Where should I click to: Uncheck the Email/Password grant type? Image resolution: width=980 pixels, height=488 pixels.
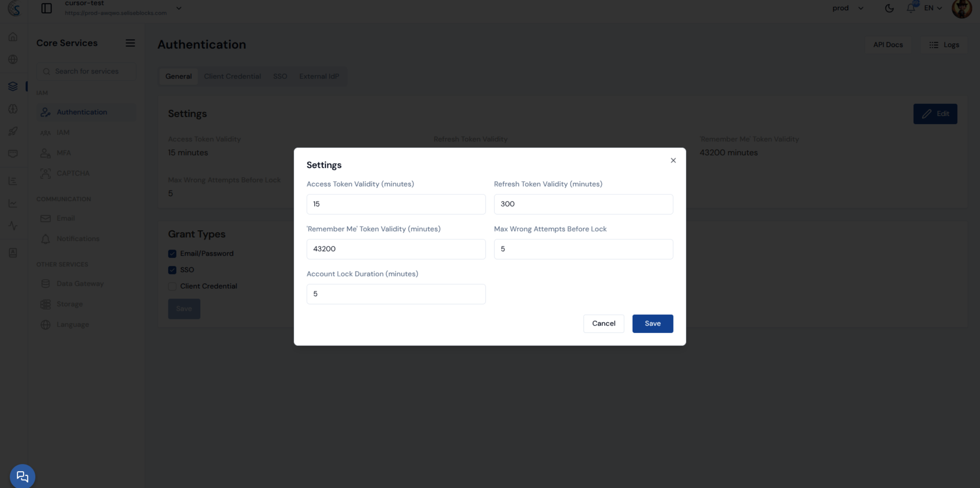coord(172,254)
